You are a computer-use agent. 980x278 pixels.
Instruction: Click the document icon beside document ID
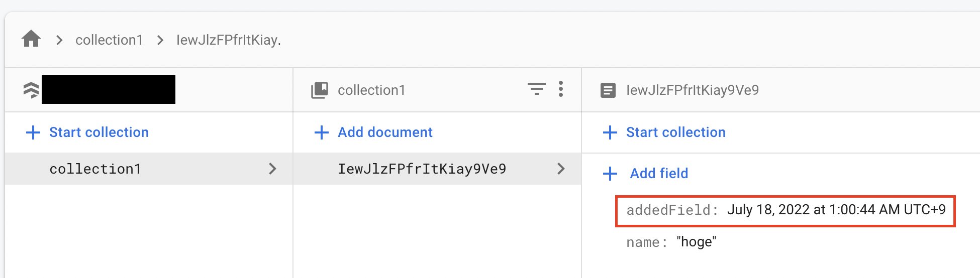608,90
